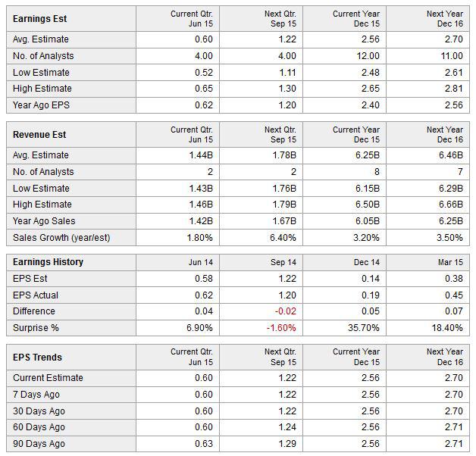Click the 6.40% sales growth value

[x=283, y=238]
